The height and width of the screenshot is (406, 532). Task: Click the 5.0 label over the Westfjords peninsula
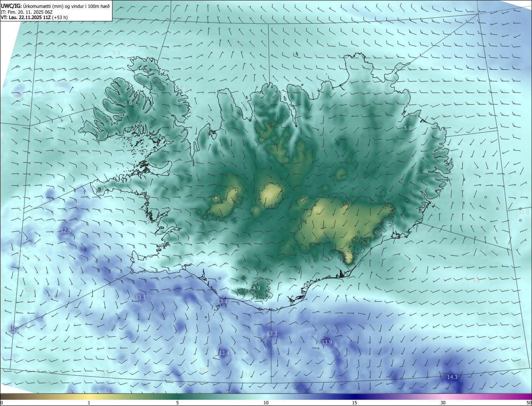click(128, 103)
